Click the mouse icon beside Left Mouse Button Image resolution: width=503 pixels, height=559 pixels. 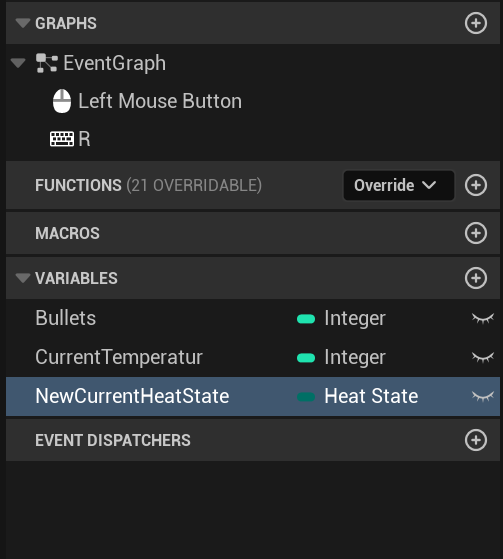62,101
